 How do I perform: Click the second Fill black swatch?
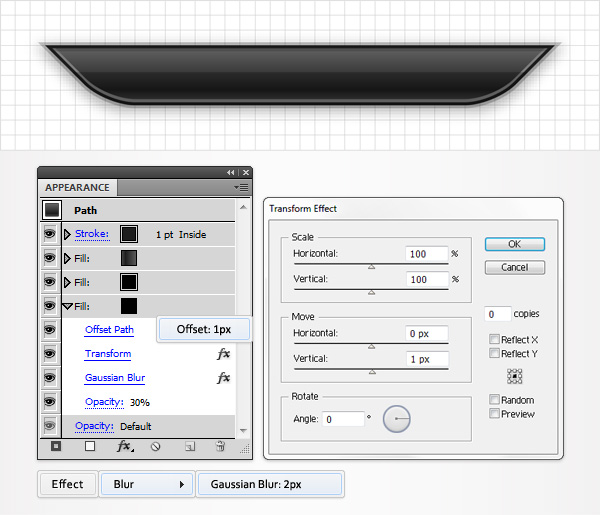129,282
